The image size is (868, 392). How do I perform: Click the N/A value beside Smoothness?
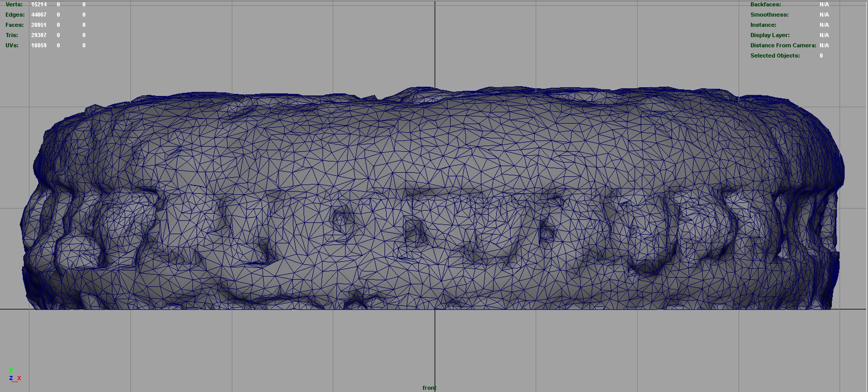point(824,14)
